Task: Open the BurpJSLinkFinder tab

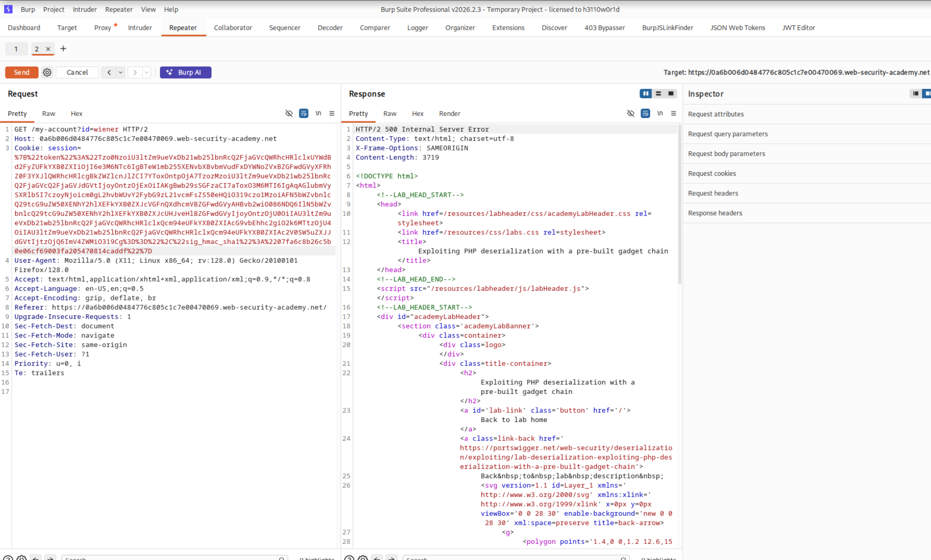Action: pyautogui.click(x=668, y=28)
